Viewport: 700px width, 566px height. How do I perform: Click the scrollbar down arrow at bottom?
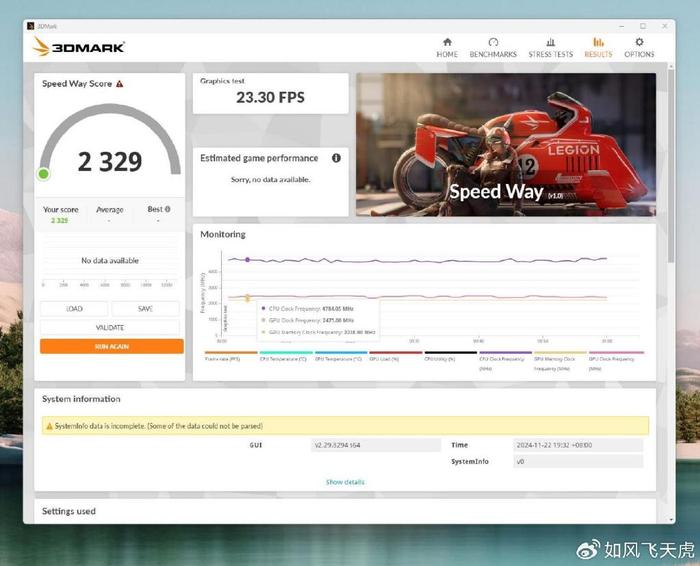click(x=671, y=520)
